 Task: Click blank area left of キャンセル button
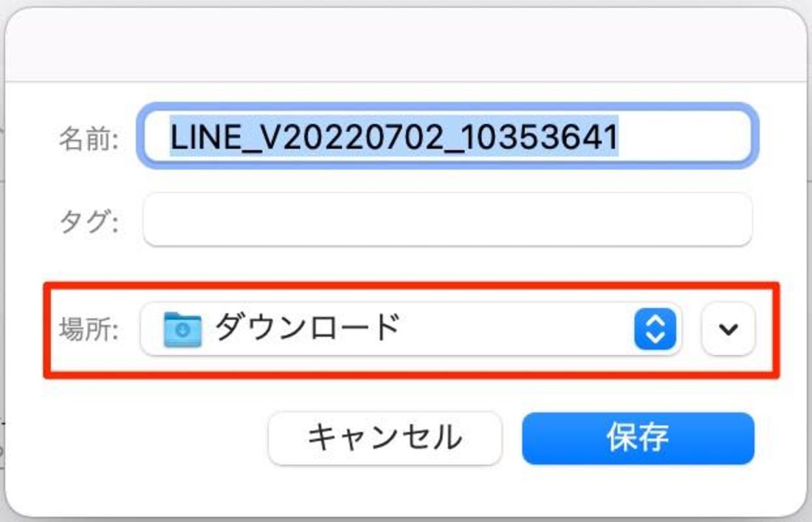[155, 438]
